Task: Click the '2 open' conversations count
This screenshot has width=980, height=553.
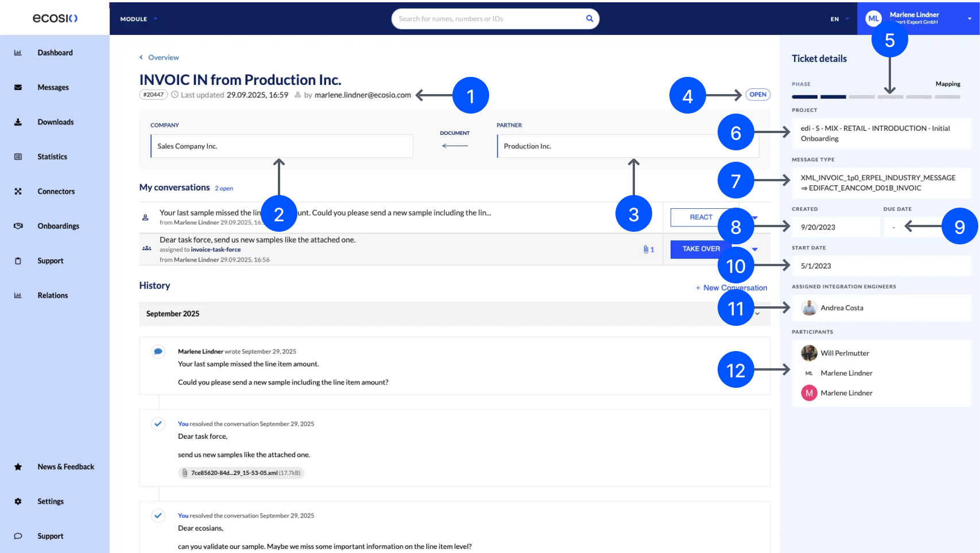Action: (224, 188)
